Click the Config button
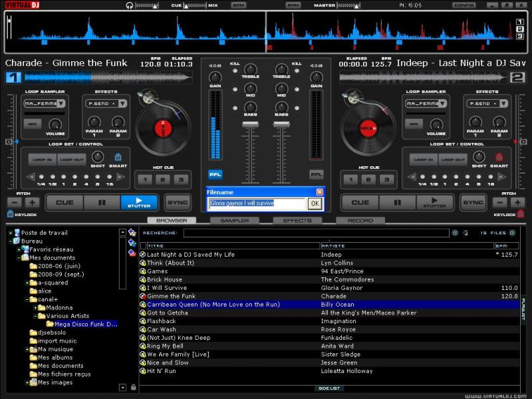 click(464, 5)
